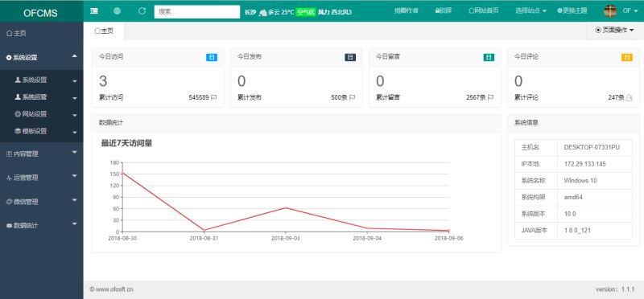Click the OFCMS logo
The image size is (644, 299).
[x=41, y=13]
